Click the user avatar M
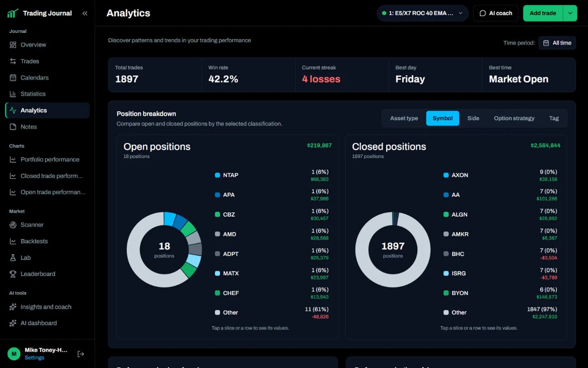588x368 pixels. [14, 354]
